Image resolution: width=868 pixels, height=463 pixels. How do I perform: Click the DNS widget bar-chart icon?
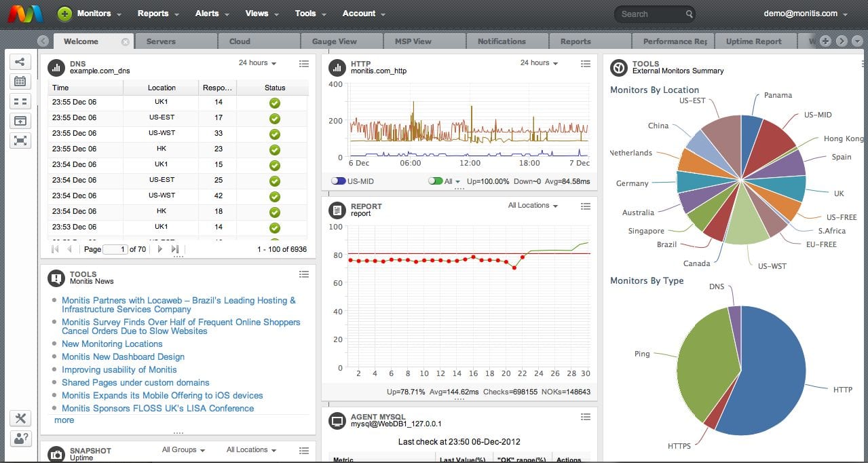tap(56, 67)
